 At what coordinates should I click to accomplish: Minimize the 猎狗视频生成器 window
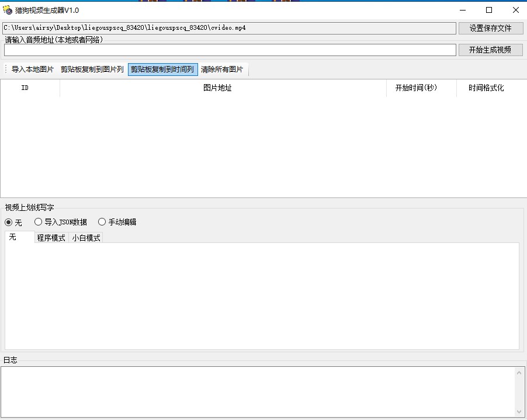[x=463, y=10]
